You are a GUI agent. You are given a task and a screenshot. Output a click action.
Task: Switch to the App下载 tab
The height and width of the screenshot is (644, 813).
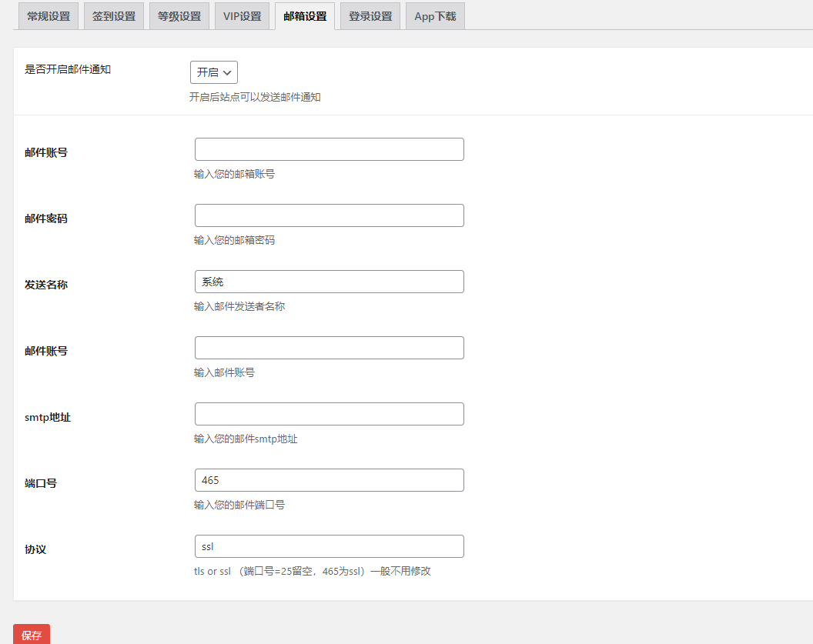[x=434, y=15]
